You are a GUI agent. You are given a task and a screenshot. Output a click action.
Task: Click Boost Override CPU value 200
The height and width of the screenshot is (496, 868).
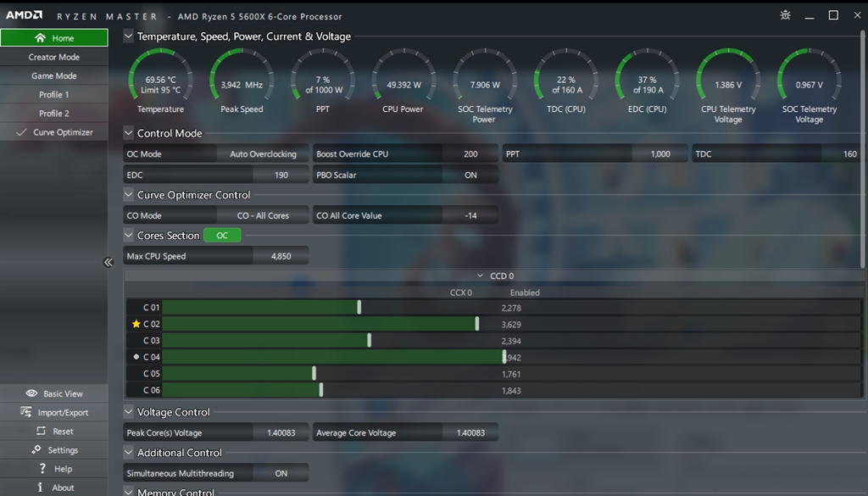pos(470,154)
